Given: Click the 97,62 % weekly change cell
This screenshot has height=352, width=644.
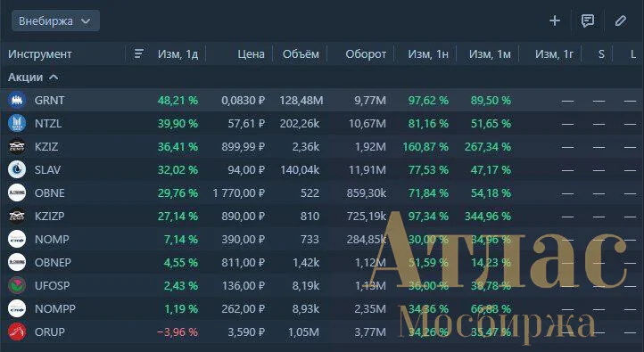Looking at the screenshot, I should (x=428, y=101).
